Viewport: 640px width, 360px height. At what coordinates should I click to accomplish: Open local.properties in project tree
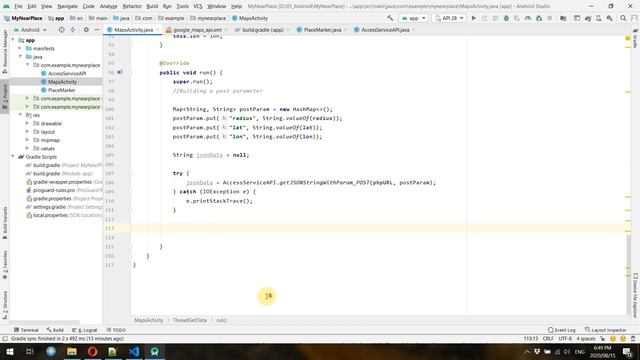(x=50, y=215)
